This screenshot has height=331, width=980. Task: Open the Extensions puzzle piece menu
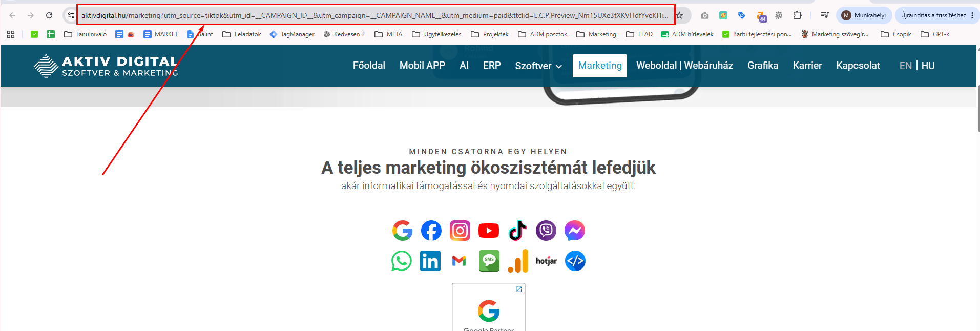[797, 15]
